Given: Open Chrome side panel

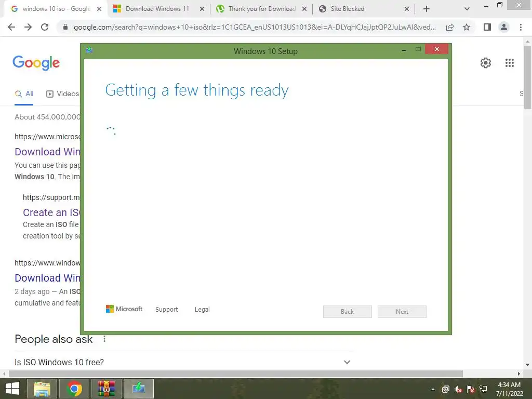Looking at the screenshot, I should [487, 27].
